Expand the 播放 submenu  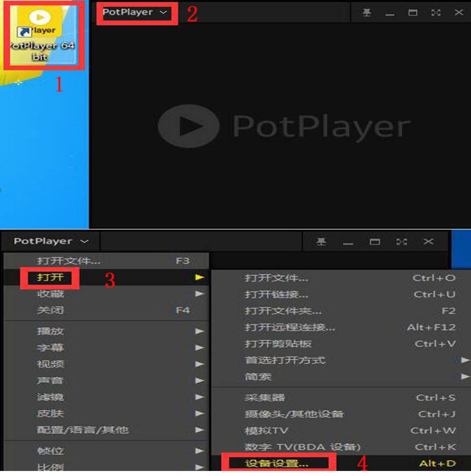pos(106,331)
